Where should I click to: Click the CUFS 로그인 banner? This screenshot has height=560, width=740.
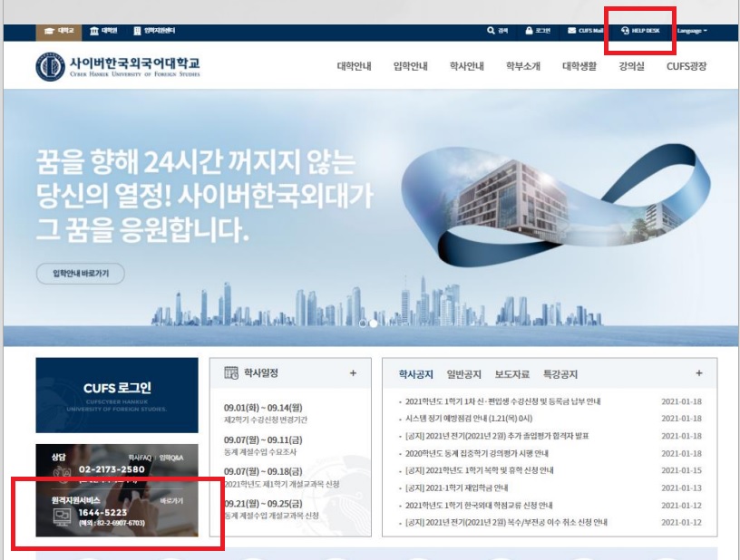tap(117, 395)
